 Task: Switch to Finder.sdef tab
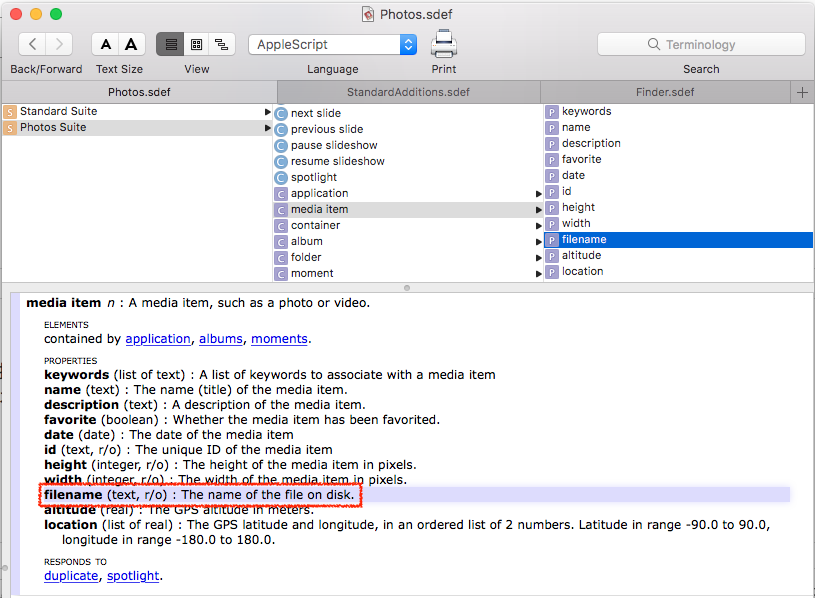tap(665, 92)
